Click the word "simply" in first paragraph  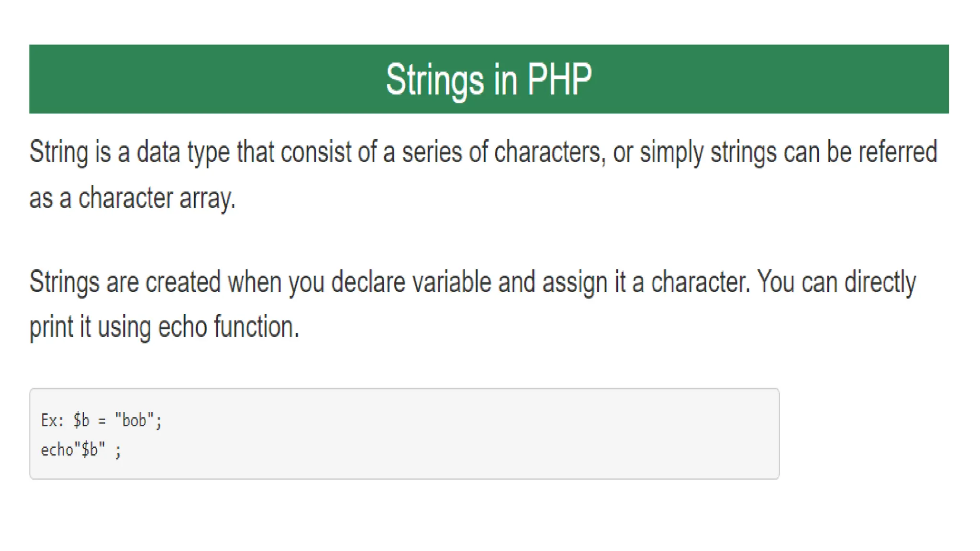[x=671, y=153]
